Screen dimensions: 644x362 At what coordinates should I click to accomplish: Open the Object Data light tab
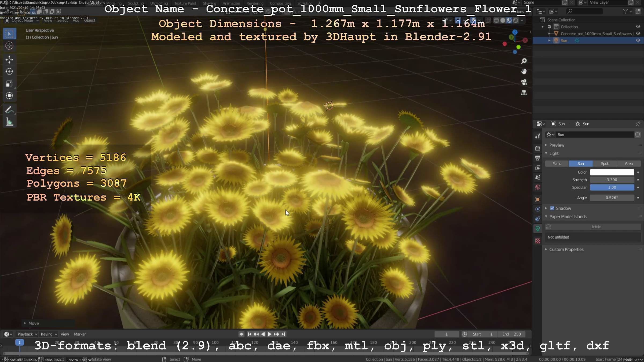pos(537,228)
